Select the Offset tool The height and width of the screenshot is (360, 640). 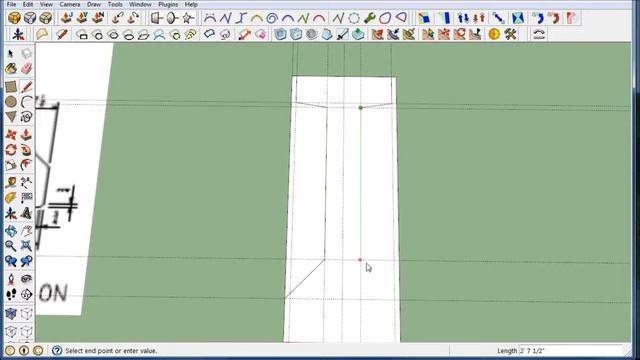pyautogui.click(x=27, y=165)
